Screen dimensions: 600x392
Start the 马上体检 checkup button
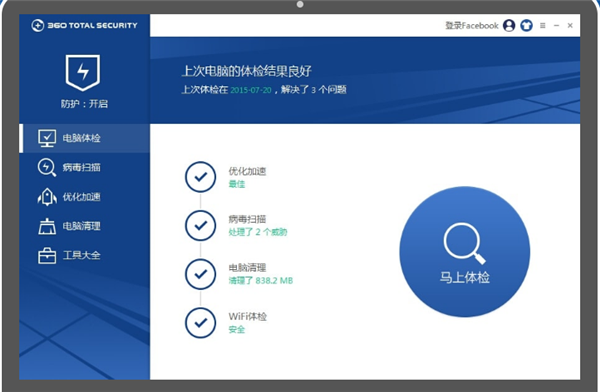coord(465,252)
